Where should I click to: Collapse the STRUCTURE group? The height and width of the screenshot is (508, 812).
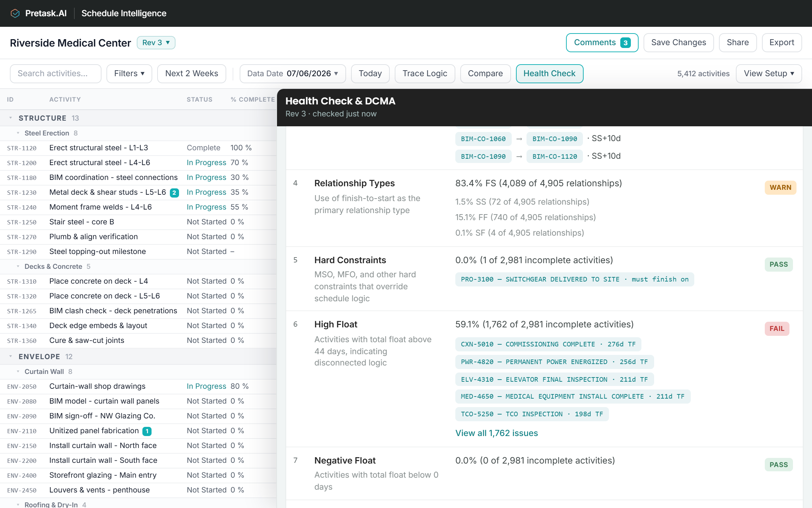11,118
